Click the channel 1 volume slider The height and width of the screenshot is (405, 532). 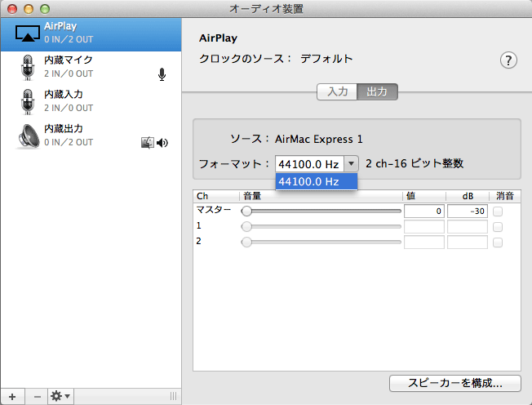pyautogui.click(x=321, y=226)
